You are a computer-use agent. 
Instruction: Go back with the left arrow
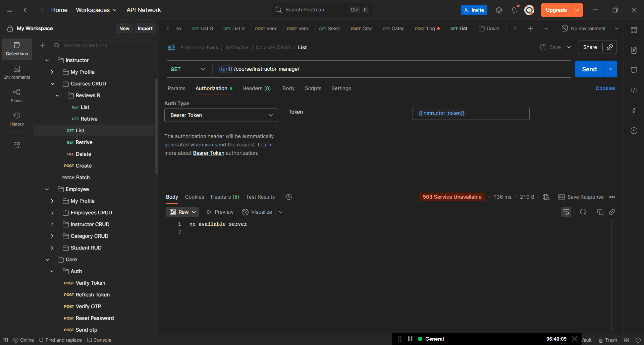(26, 10)
